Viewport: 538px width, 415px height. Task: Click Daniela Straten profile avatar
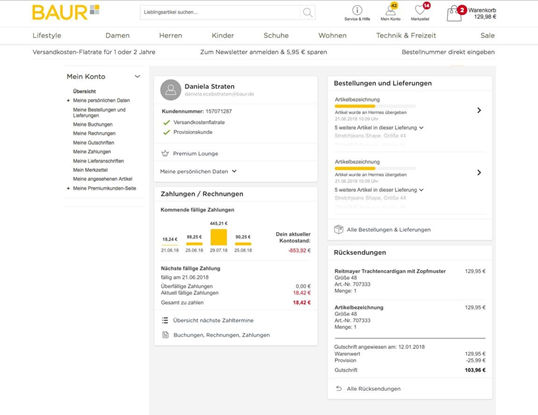pyautogui.click(x=171, y=90)
